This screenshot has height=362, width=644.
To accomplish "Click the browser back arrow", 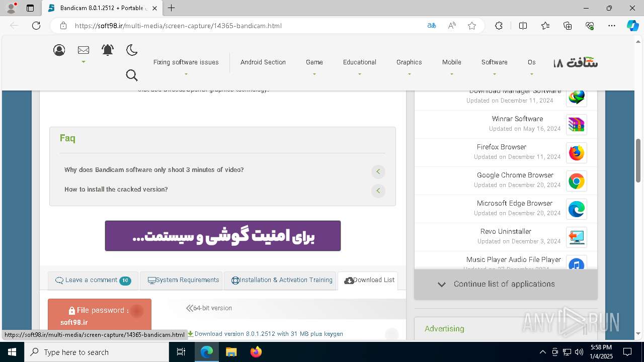I will (x=14, y=26).
